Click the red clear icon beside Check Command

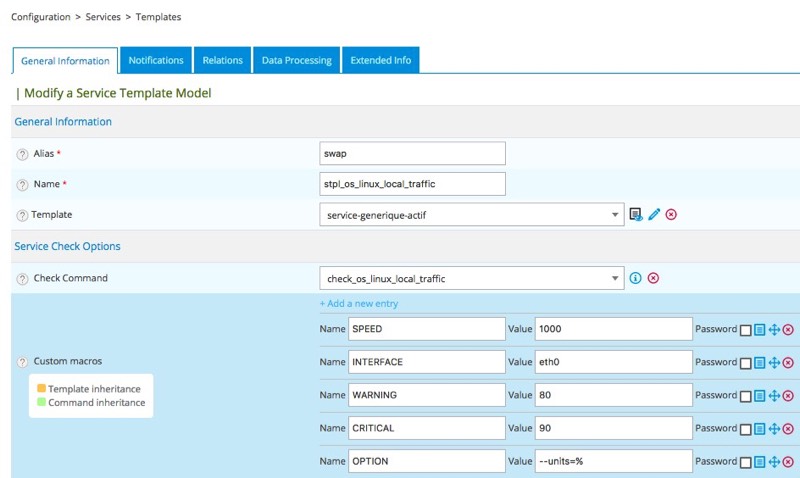653,278
